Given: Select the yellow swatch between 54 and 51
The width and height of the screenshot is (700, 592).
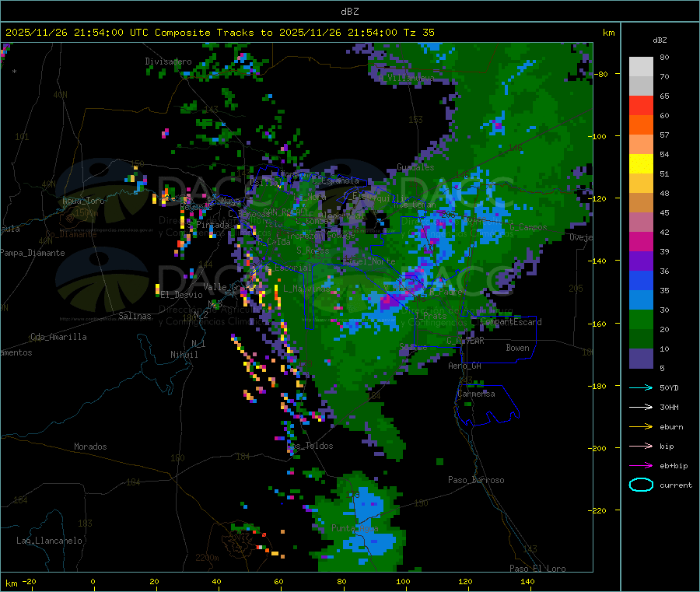Looking at the screenshot, I should coord(641,164).
